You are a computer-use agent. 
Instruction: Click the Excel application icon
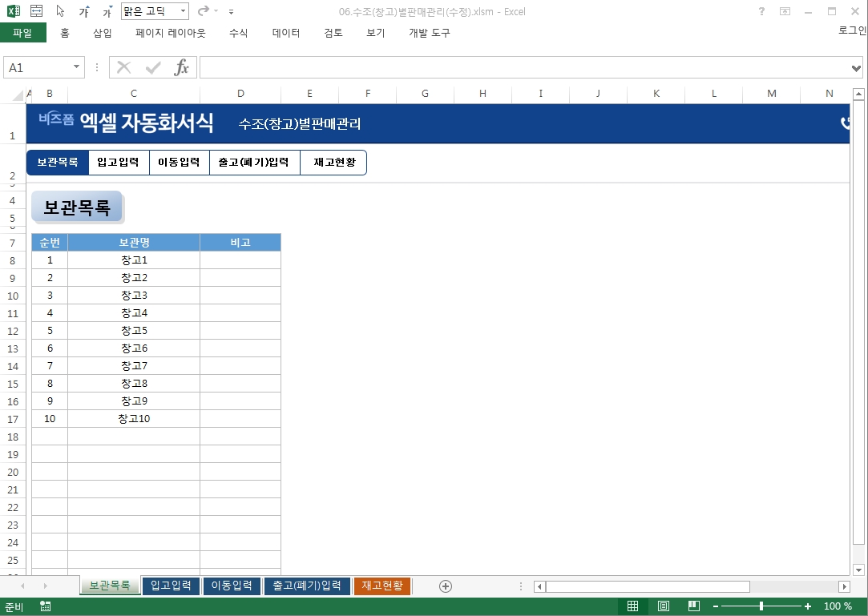click(x=14, y=11)
